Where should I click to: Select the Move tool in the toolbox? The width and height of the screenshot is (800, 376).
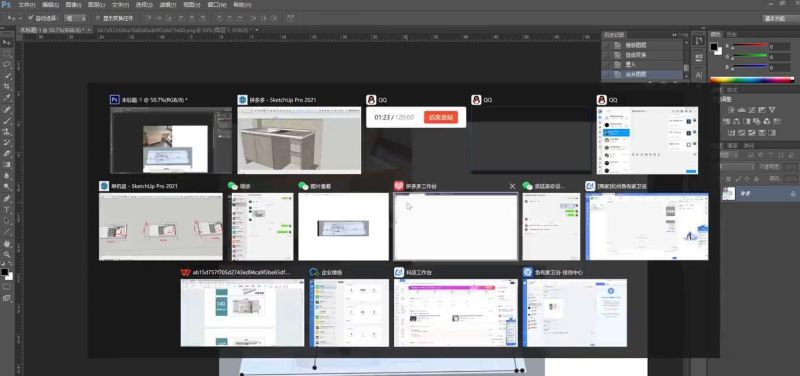coord(7,42)
